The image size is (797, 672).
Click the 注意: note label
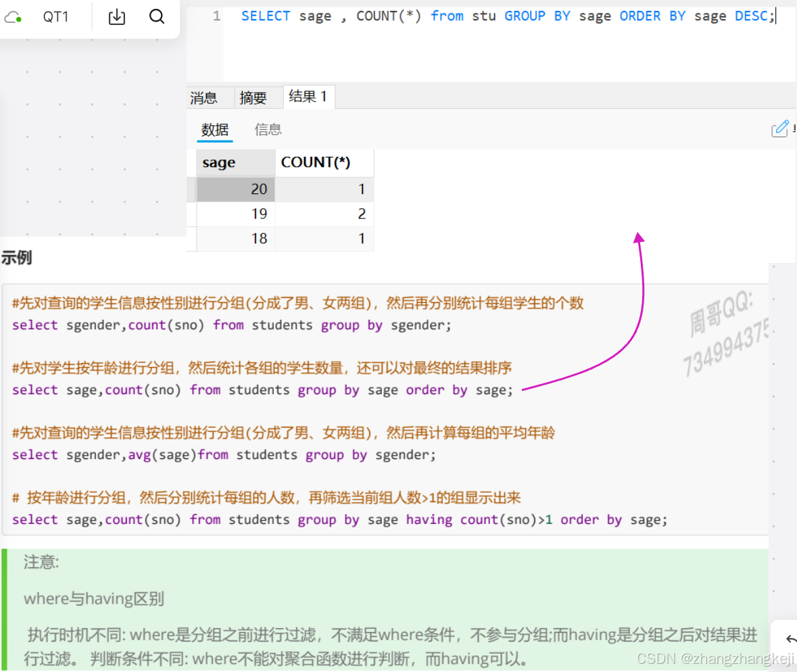tap(41, 562)
